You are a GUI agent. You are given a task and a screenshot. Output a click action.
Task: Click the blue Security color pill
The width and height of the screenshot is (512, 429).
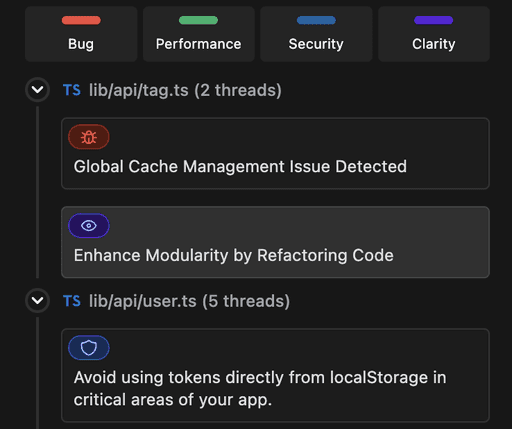coord(316,20)
